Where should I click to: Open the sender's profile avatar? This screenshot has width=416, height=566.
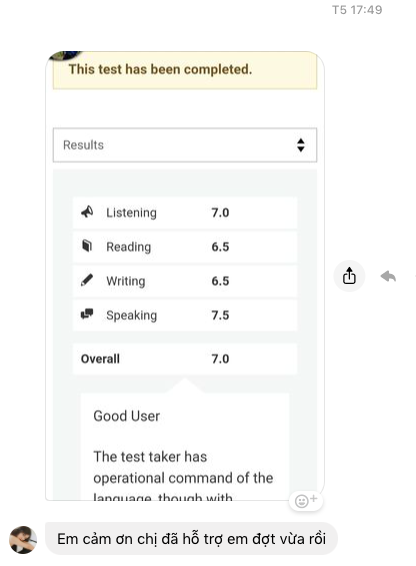23,540
